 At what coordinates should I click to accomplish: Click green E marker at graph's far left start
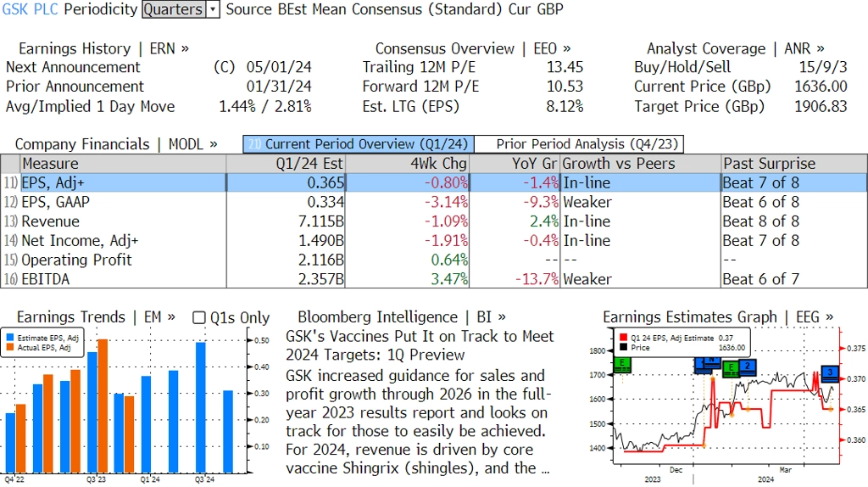(x=623, y=365)
